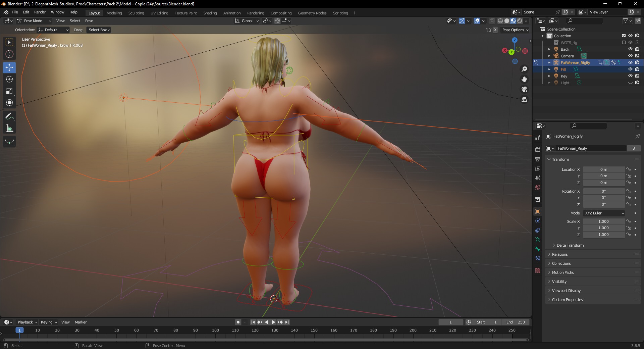The width and height of the screenshot is (644, 349).
Task: Hide the Camera object in viewport
Action: (630, 56)
